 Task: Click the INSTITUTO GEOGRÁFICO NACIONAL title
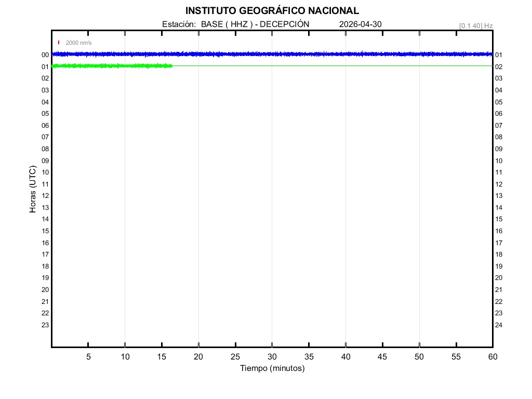(272, 11)
